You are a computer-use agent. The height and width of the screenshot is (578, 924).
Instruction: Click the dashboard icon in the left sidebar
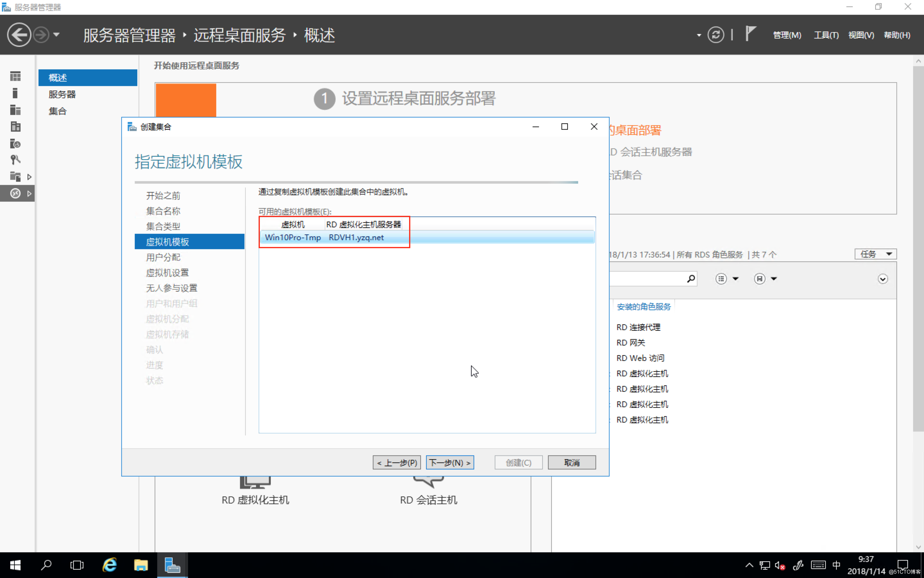pyautogui.click(x=15, y=76)
